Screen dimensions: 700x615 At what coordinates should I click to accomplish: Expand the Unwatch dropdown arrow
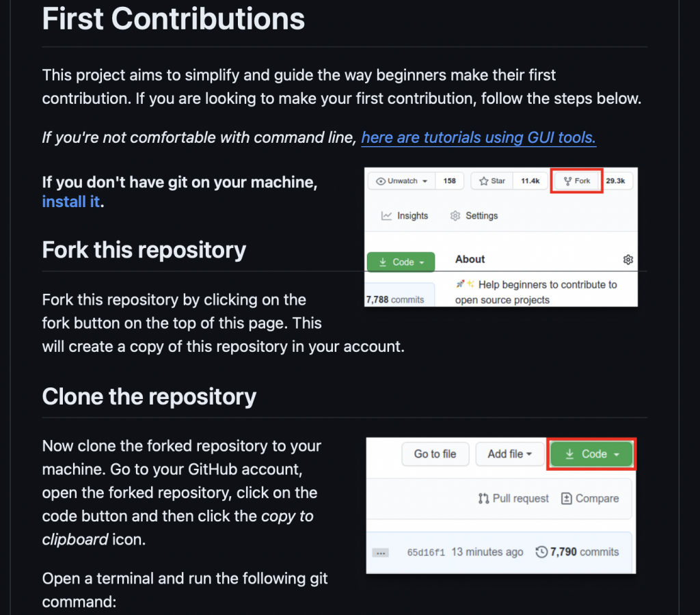coord(425,181)
